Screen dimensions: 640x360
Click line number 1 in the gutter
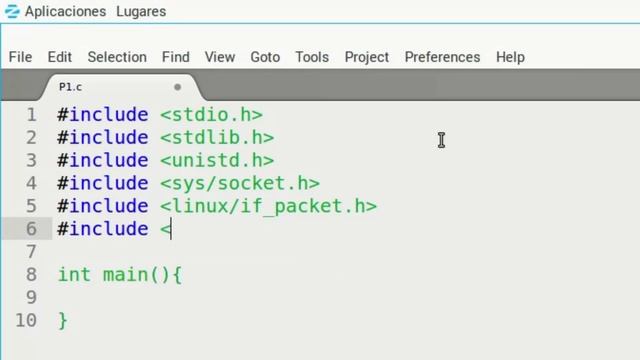coord(31,115)
